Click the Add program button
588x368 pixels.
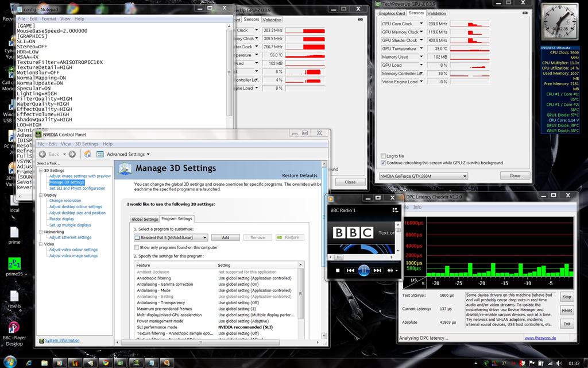click(225, 237)
